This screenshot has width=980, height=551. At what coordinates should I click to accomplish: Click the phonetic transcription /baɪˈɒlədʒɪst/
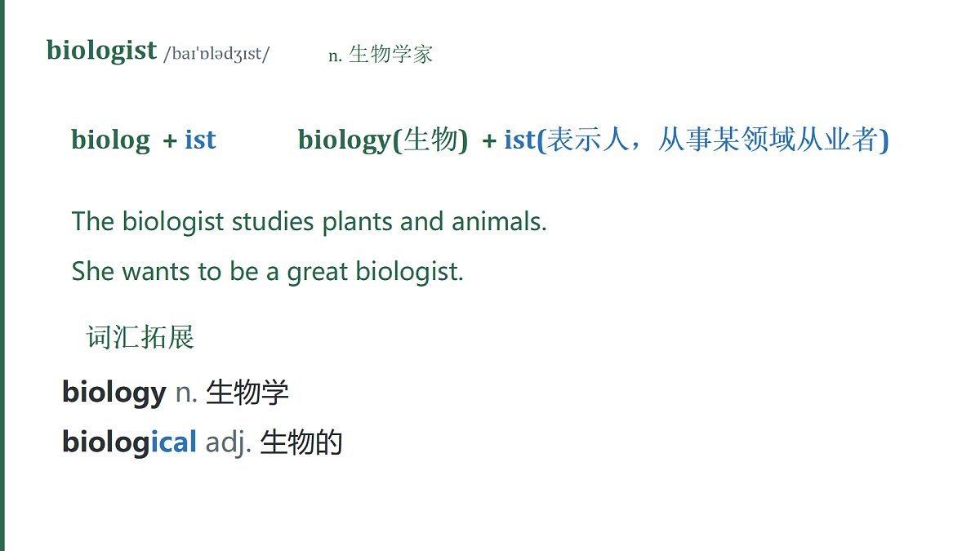[216, 55]
